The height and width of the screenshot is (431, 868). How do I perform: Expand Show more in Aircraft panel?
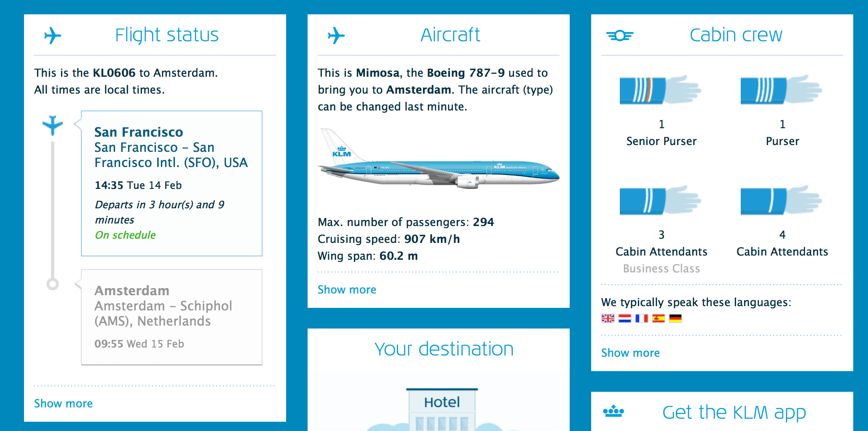pyautogui.click(x=346, y=290)
